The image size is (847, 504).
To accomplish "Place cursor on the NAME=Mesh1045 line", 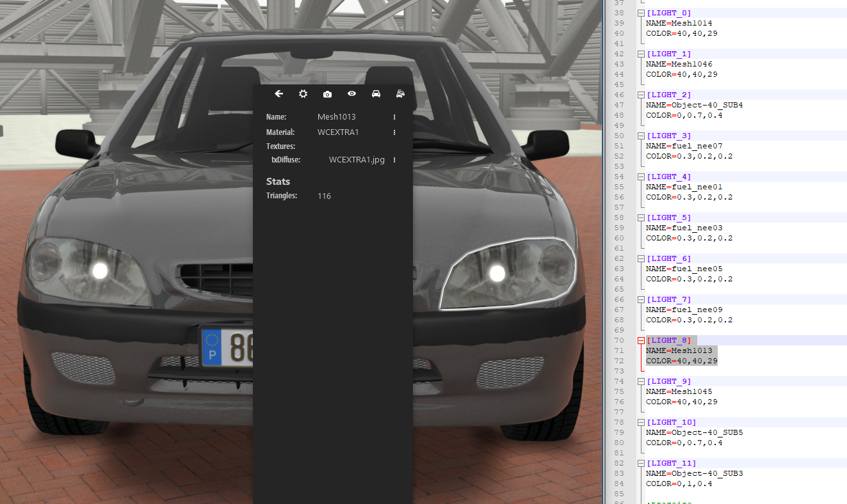I will 679,391.
